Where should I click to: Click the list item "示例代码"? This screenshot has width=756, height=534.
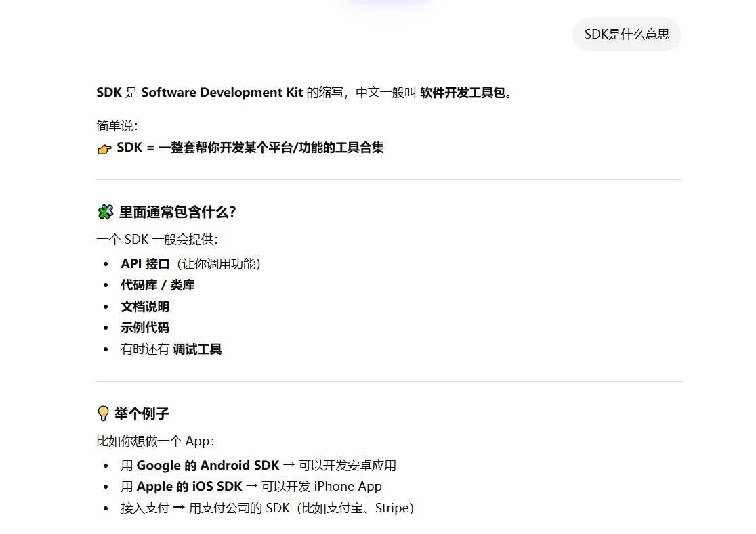(145, 328)
